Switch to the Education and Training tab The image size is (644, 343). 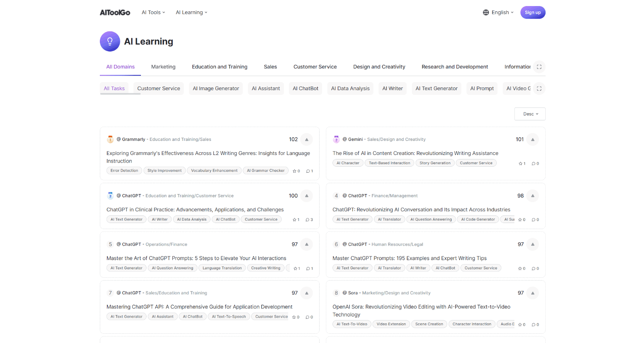(219, 67)
